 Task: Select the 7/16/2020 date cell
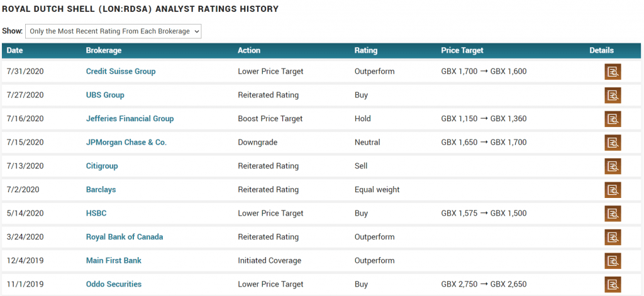click(25, 119)
